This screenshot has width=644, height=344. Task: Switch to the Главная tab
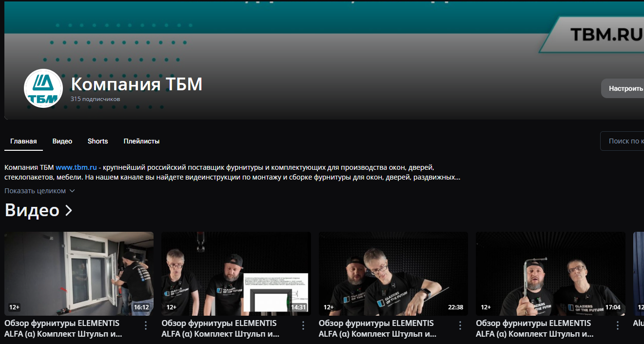[23, 141]
